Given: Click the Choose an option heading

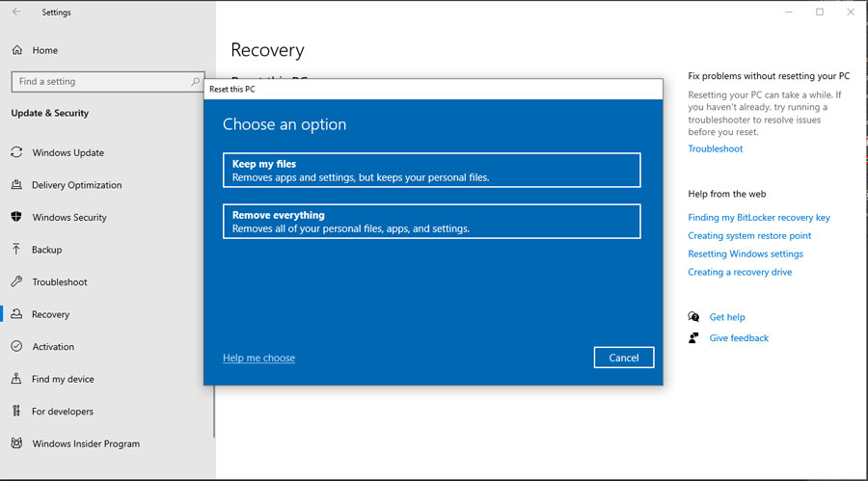Looking at the screenshot, I should (x=285, y=124).
